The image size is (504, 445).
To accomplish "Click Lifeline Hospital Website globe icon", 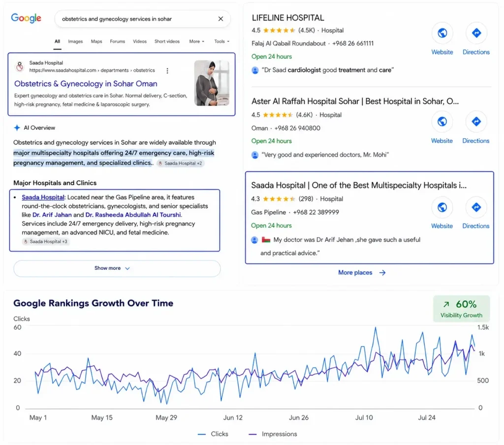I will coord(442,33).
